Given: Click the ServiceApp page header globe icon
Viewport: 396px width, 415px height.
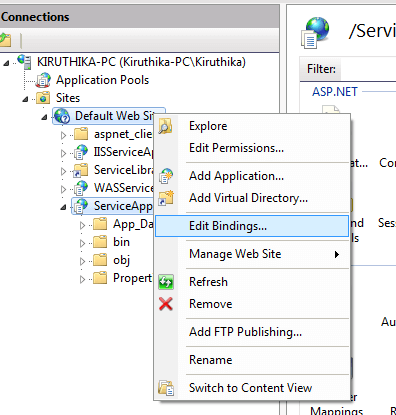Looking at the screenshot, I should pyautogui.click(x=315, y=32).
